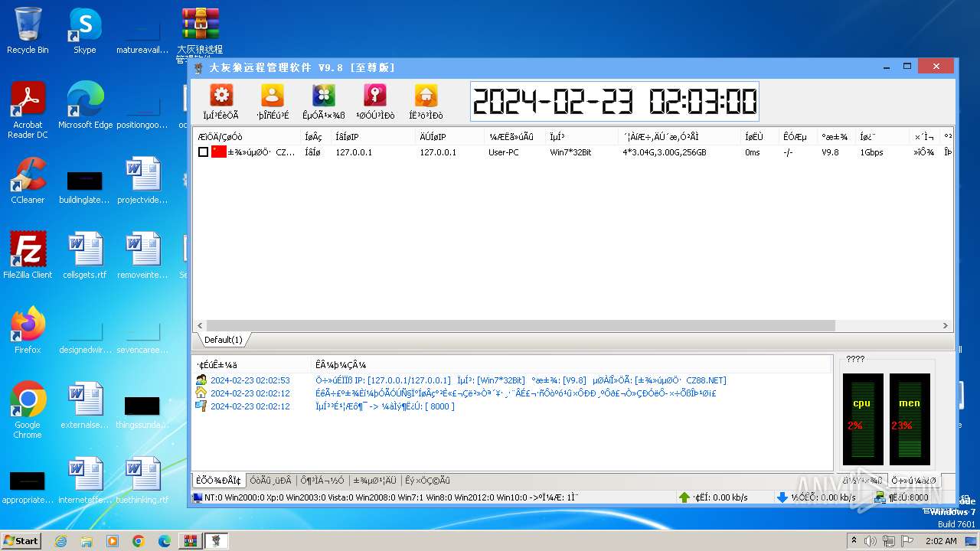Click the 0ms latency cell
The image size is (980, 551).
[753, 152]
